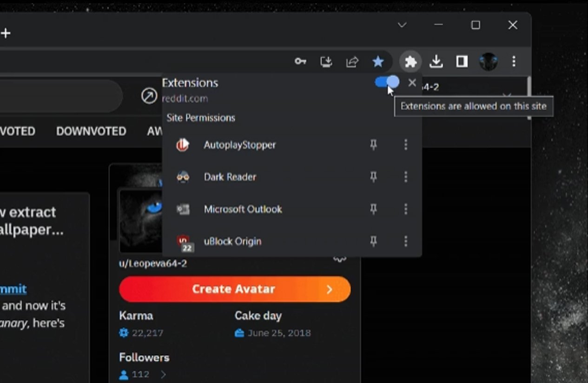588x383 pixels.
Task: Click the bookmark star icon
Action: tap(378, 61)
